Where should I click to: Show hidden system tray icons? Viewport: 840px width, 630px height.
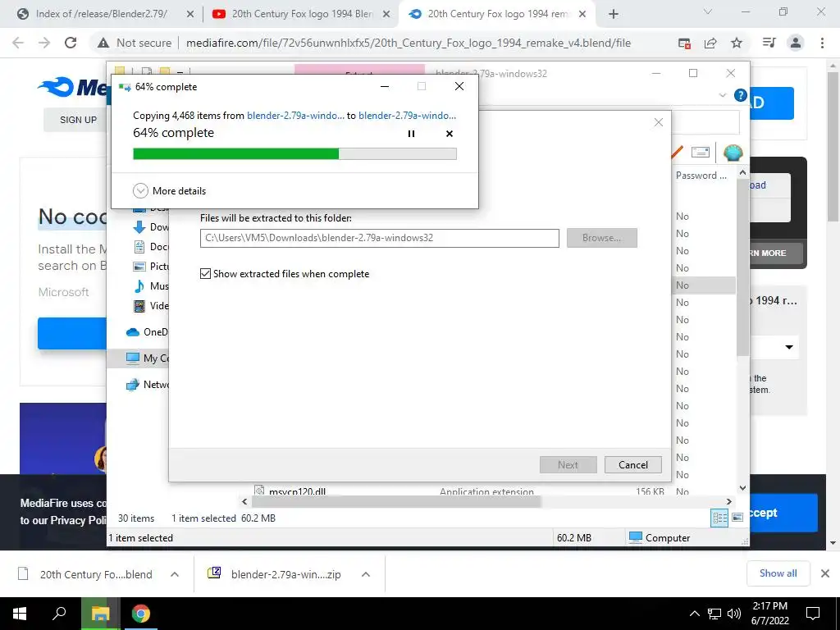pyautogui.click(x=694, y=614)
